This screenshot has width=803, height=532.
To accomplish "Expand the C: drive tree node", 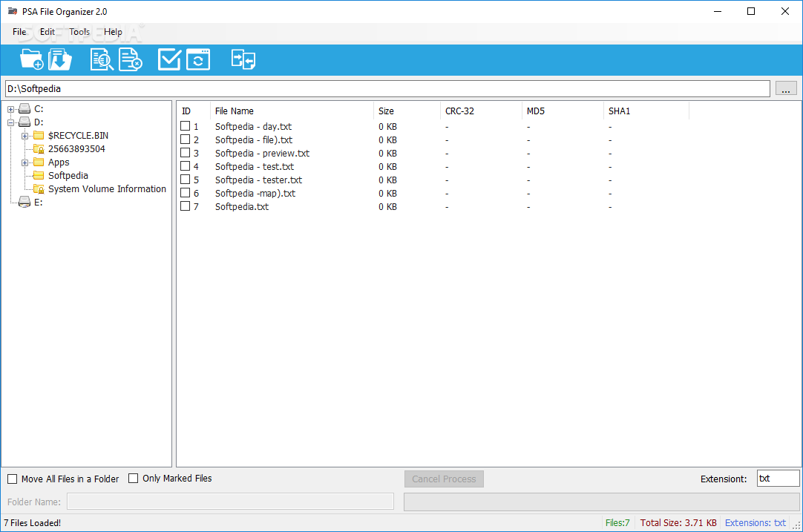I will coord(10,109).
